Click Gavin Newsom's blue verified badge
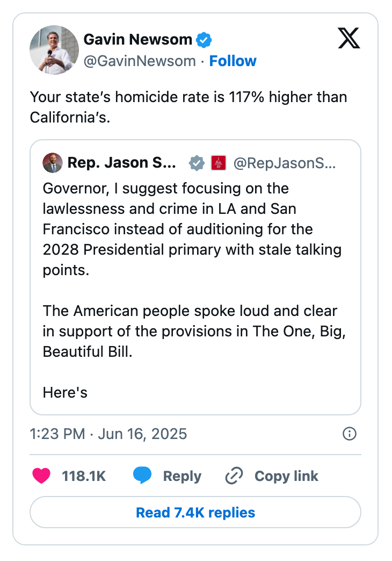 (203, 39)
